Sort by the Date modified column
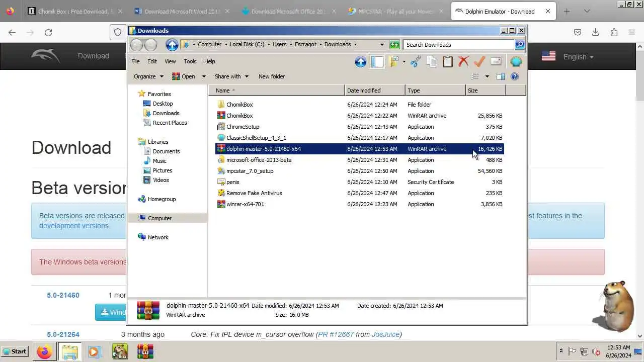 point(375,90)
